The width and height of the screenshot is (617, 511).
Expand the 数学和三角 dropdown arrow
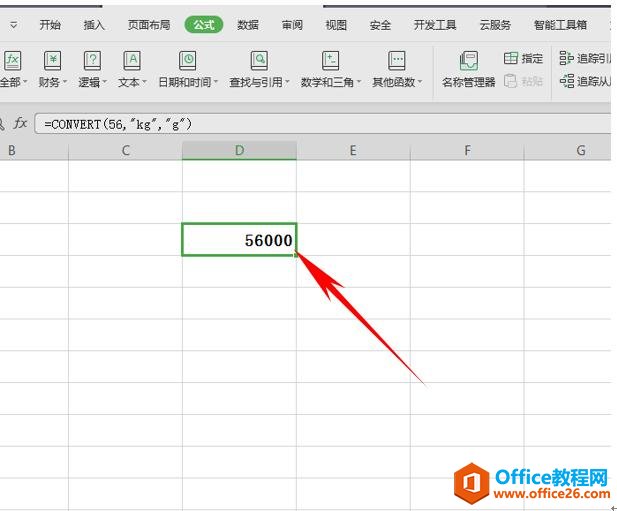click(358, 82)
